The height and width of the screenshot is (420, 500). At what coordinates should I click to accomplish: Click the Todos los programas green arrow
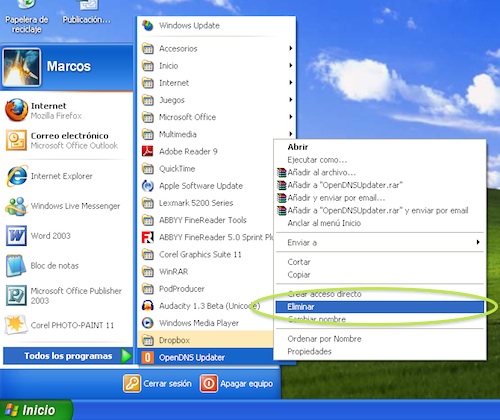coord(126,356)
